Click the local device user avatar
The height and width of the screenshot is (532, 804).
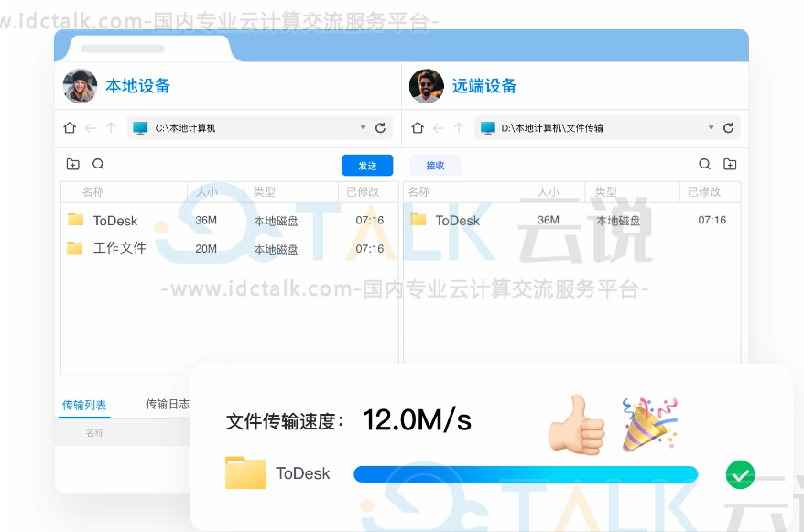click(80, 86)
